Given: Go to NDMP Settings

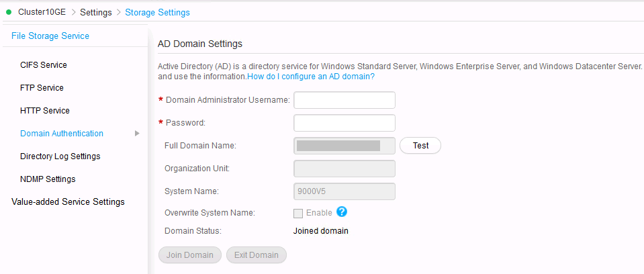Looking at the screenshot, I should (48, 179).
